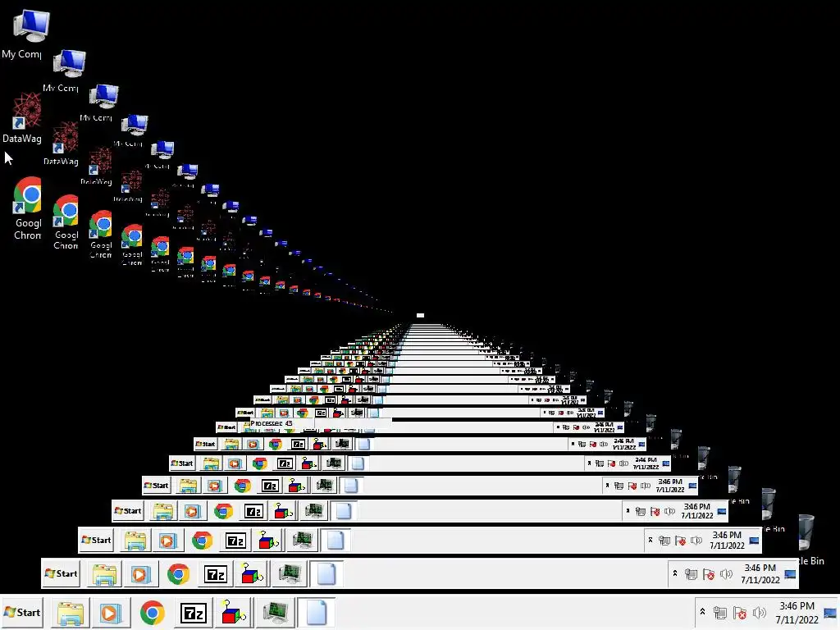Open the Start menu on the real bottom taskbar

click(22, 612)
